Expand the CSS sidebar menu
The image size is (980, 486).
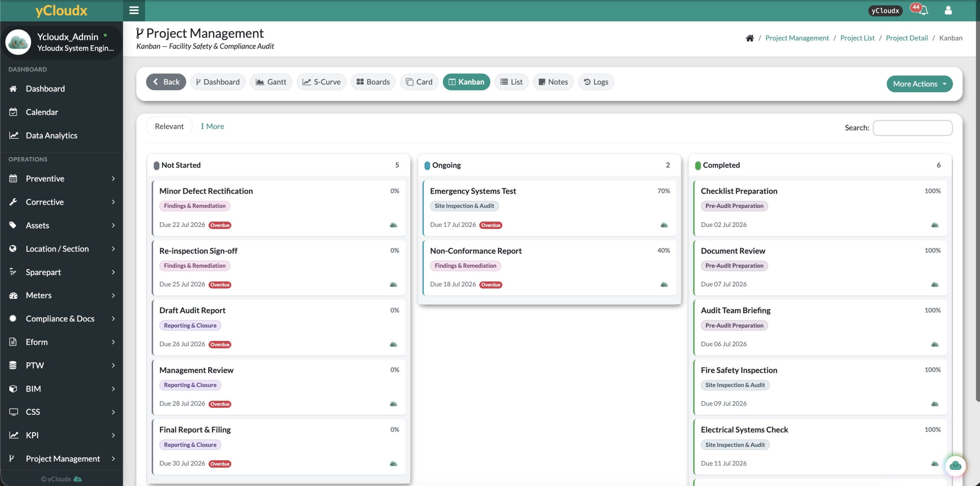coord(61,412)
